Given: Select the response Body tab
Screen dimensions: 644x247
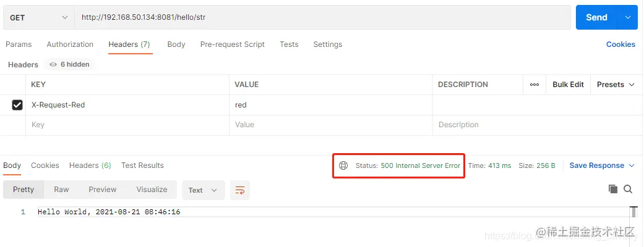Looking at the screenshot, I should (12, 165).
